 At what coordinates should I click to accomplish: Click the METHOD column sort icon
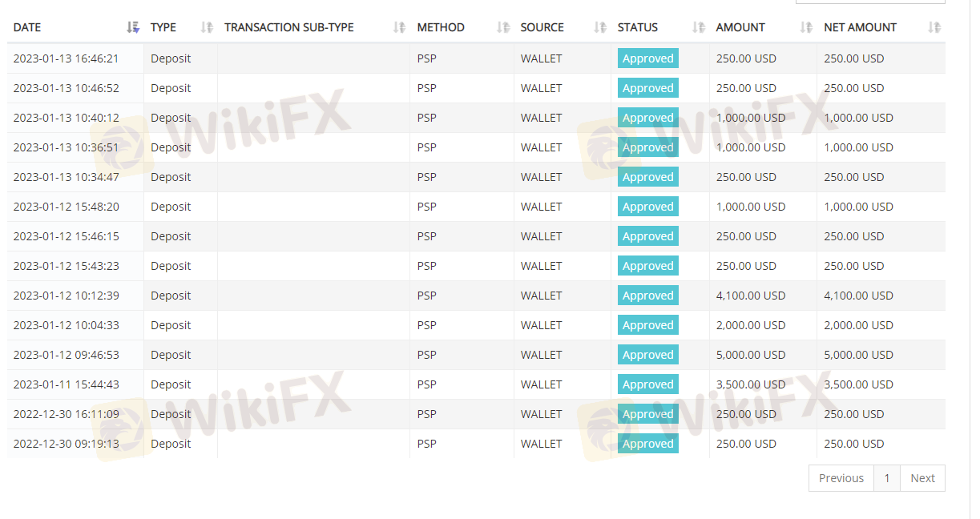click(502, 27)
